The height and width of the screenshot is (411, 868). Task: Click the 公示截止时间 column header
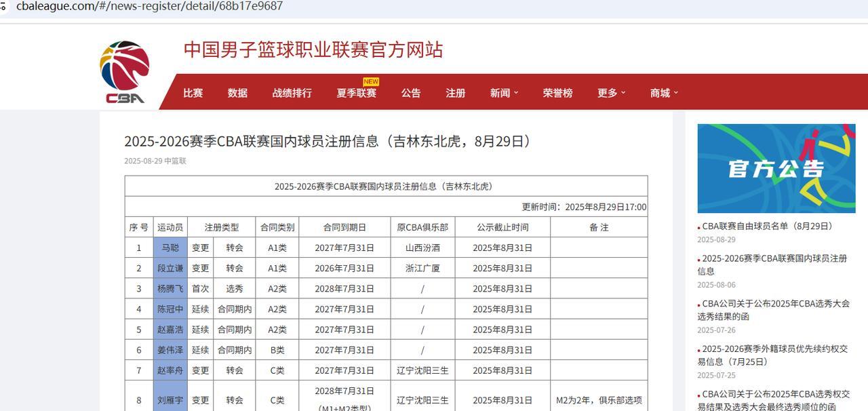502,227
